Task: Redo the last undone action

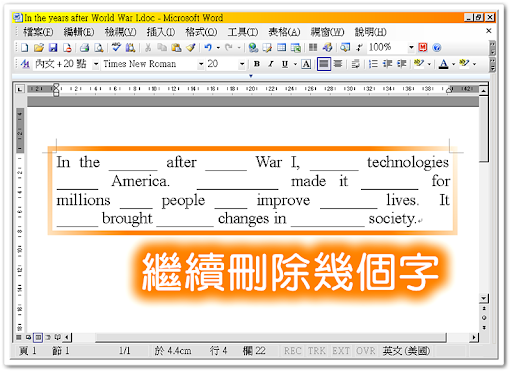Action: pos(228,48)
